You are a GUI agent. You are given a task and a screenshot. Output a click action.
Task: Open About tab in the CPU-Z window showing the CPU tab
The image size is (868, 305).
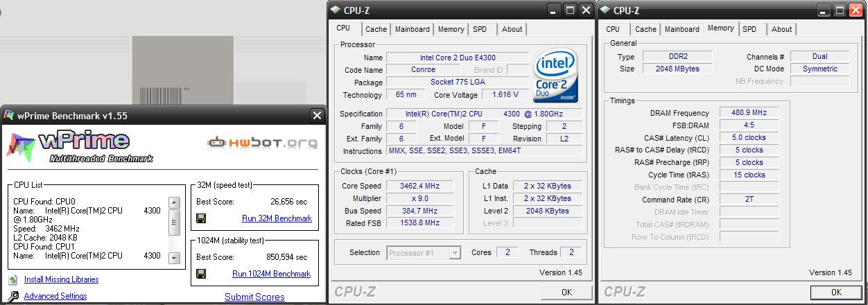pyautogui.click(x=512, y=29)
